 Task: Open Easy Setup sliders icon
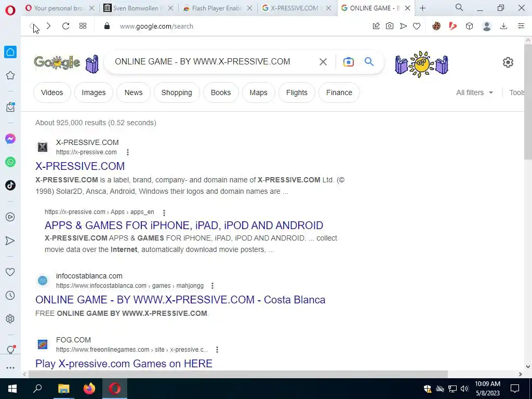click(521, 26)
